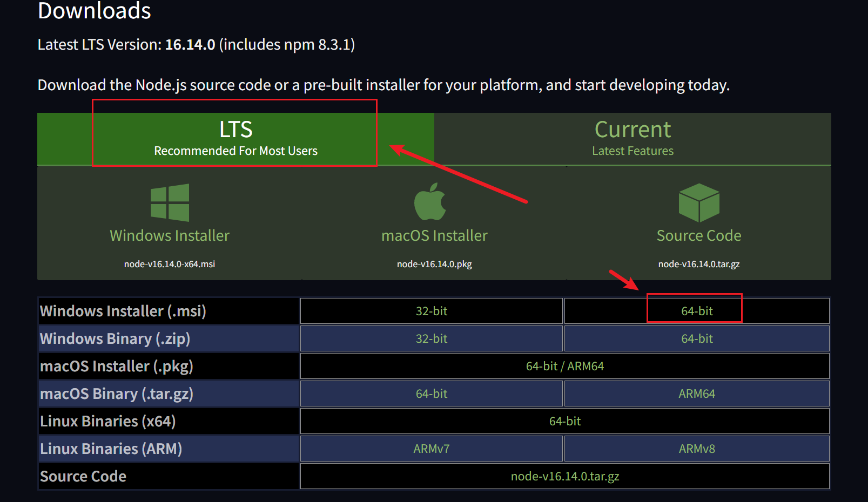The height and width of the screenshot is (502, 868).
Task: Click the Downloads page heading
Action: tap(95, 10)
